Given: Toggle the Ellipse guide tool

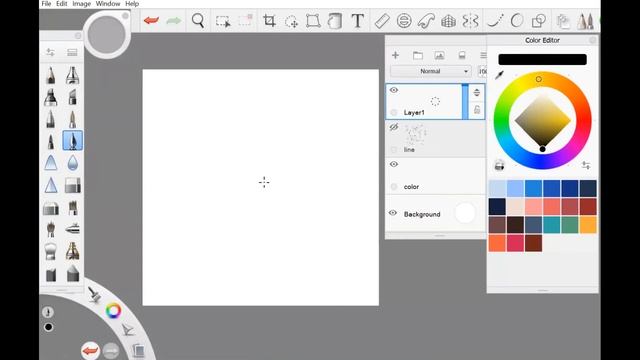Looking at the screenshot, I should point(404,20).
